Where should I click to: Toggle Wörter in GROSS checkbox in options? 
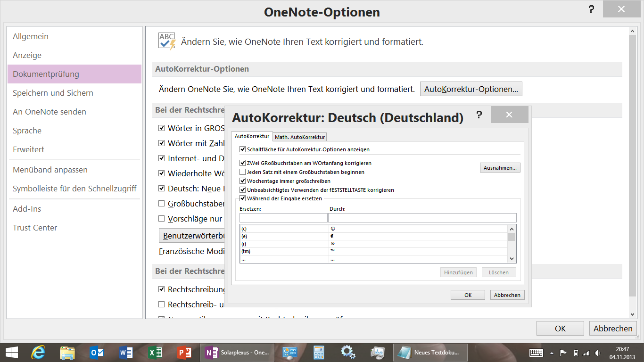click(162, 128)
